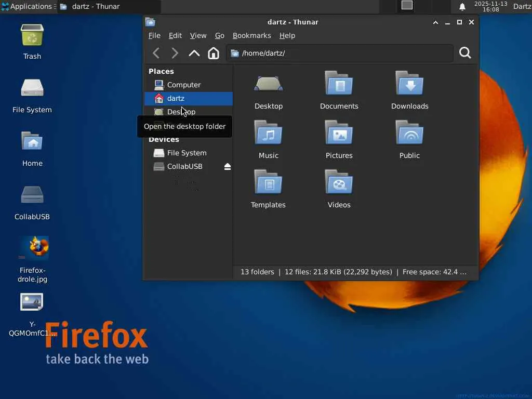Open the Help menu
Screen dimensions: 532x399
click(x=287, y=36)
